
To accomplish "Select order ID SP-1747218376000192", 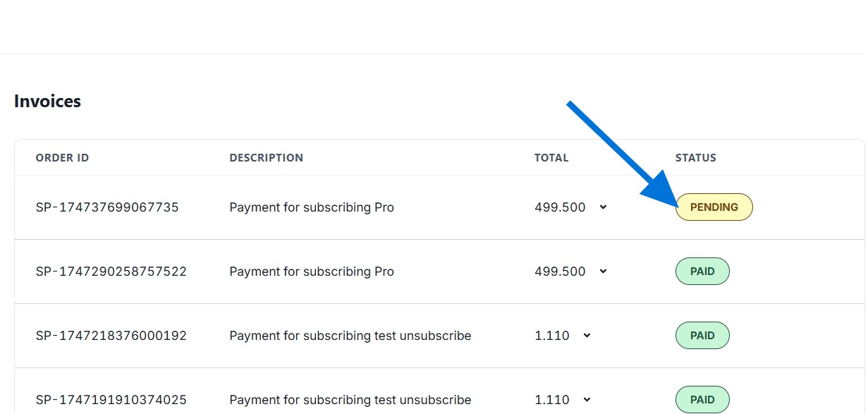I will 111,336.
